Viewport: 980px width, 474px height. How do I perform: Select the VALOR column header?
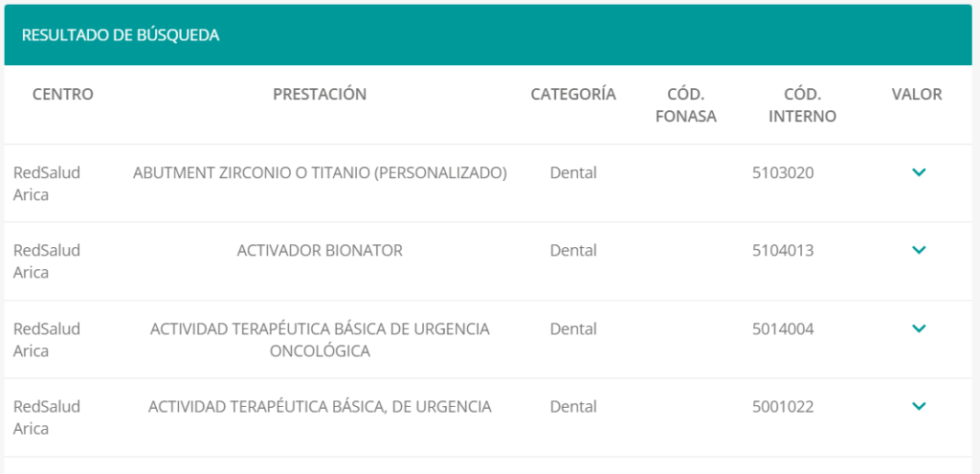point(917,95)
